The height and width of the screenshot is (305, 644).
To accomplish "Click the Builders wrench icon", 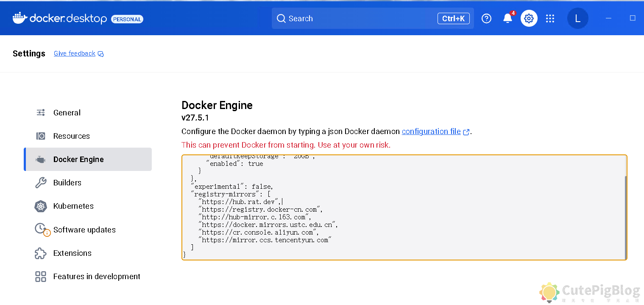I will pyautogui.click(x=41, y=183).
